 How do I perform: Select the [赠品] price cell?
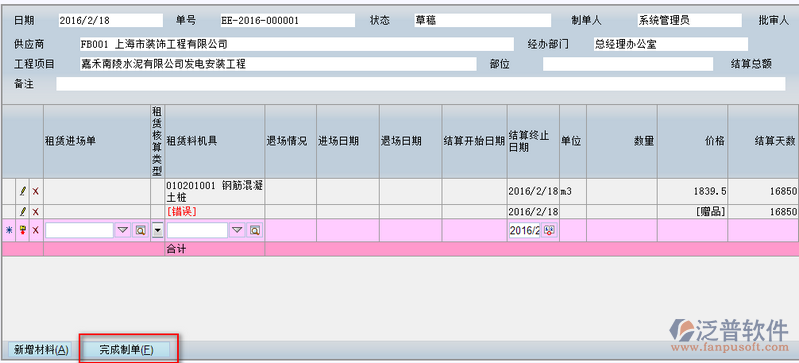(x=693, y=212)
